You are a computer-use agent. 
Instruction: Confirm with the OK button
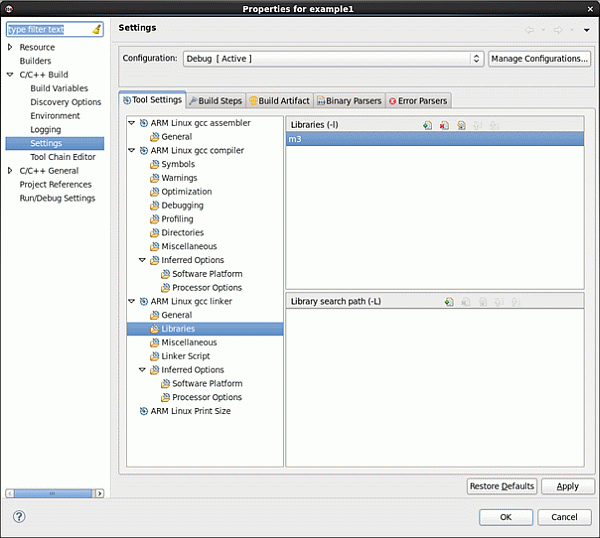(505, 517)
